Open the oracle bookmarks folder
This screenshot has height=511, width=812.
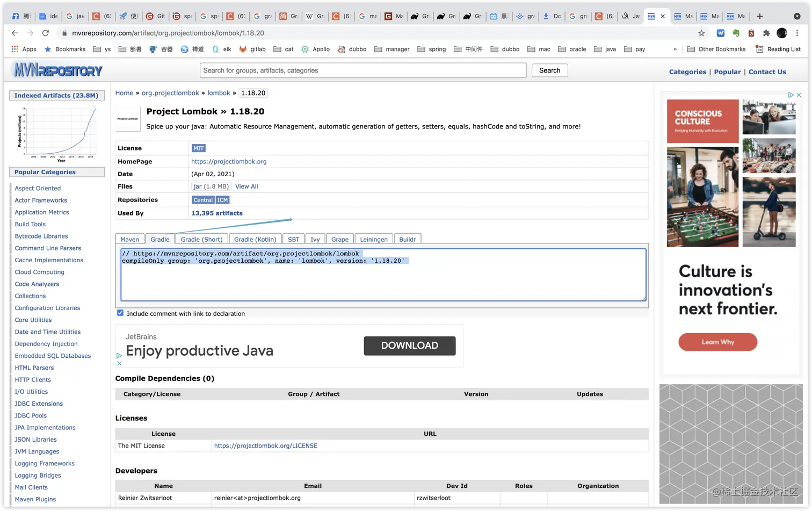pos(572,49)
